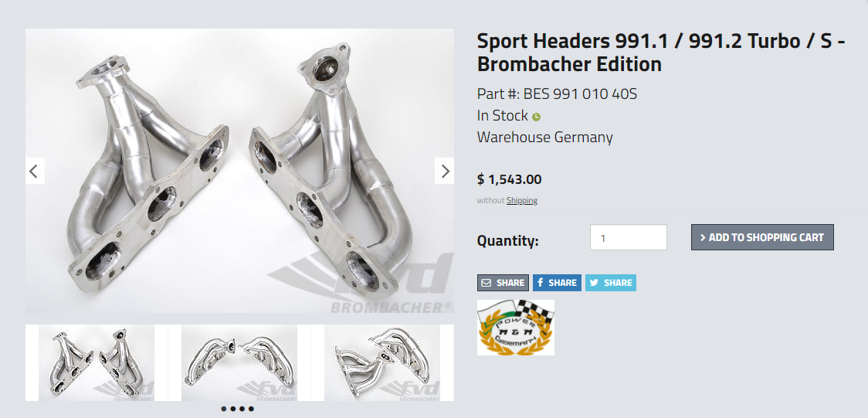Focus the Quantity input field
The height and width of the screenshot is (418, 868).
pyautogui.click(x=629, y=237)
